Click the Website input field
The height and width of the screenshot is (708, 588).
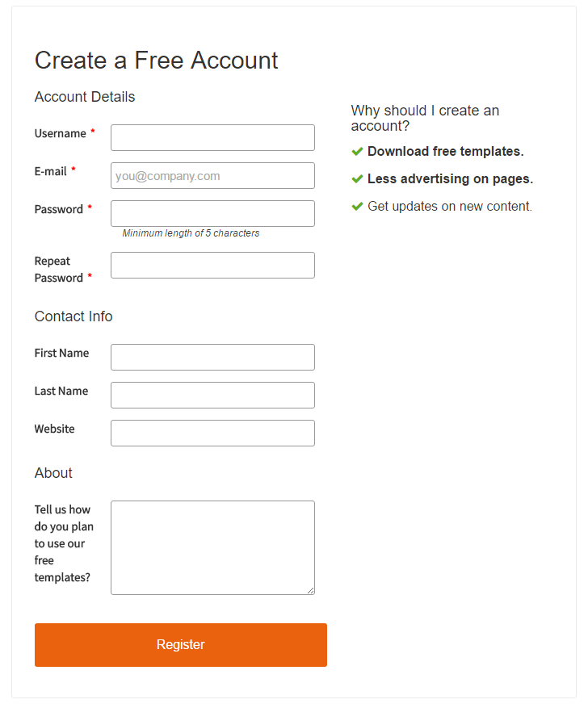212,433
